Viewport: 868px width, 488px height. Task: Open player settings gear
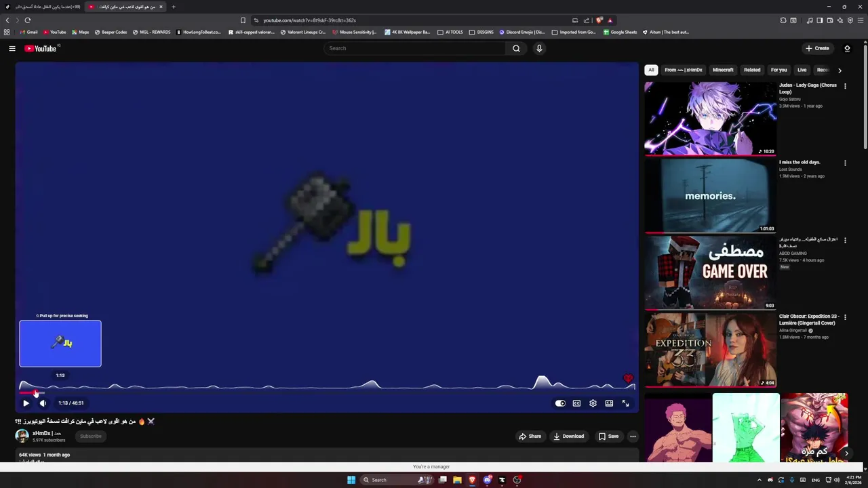point(593,403)
